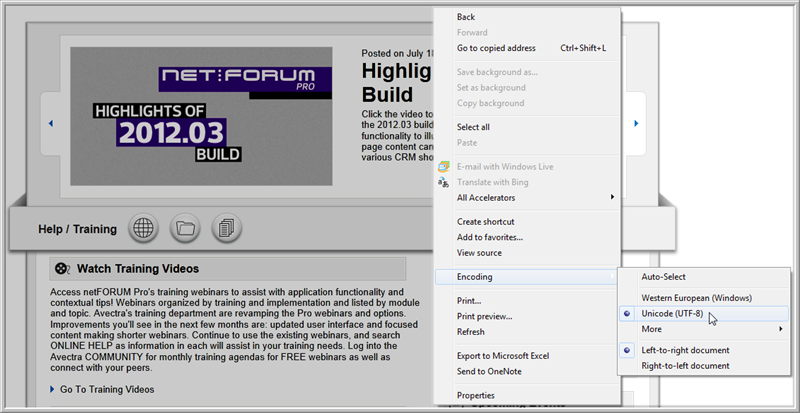Go to previous slide with left arrow
This screenshot has height=413, width=800.
click(x=51, y=123)
